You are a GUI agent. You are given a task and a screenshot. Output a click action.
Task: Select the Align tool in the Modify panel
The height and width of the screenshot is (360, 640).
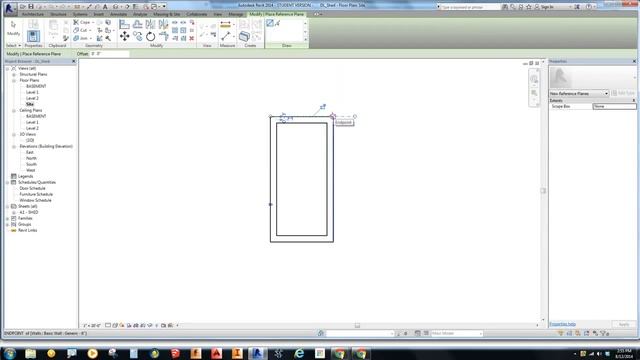(124, 24)
